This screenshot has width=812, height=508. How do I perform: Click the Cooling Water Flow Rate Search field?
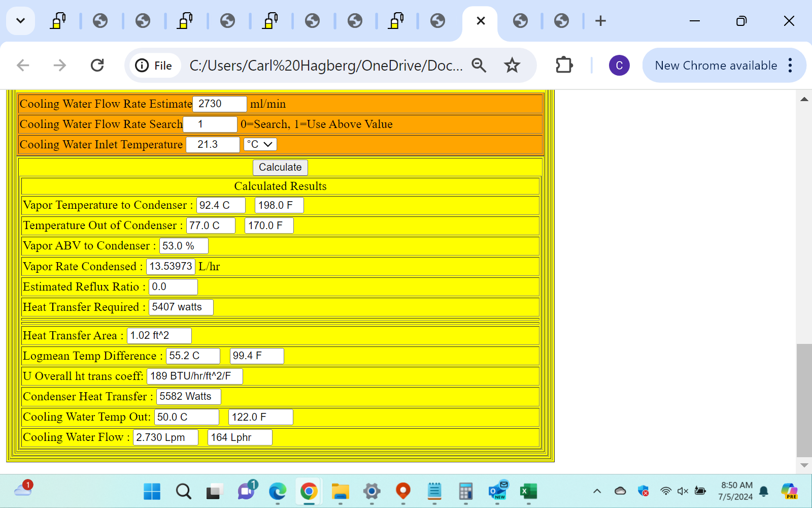pos(210,124)
